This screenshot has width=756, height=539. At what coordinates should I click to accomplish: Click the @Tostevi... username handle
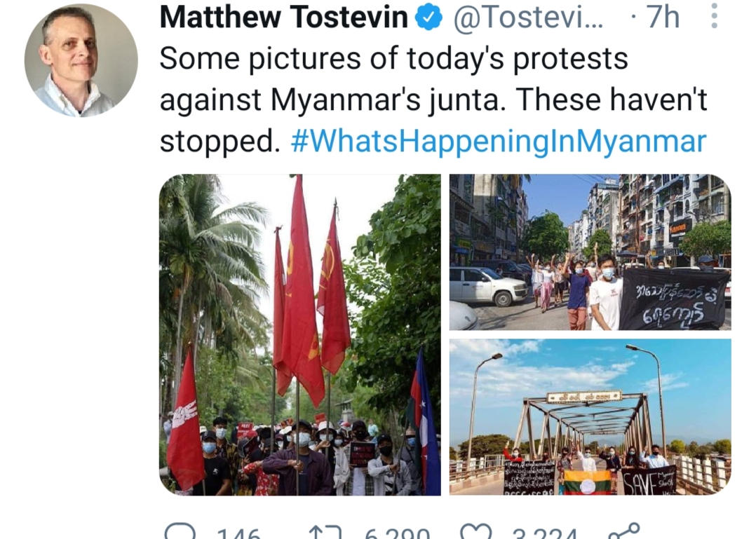click(x=527, y=18)
